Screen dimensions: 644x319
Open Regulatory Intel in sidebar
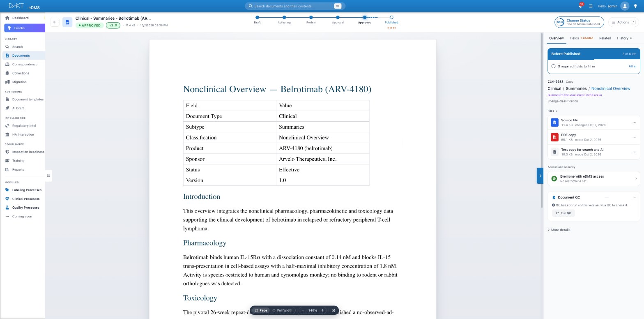[24, 126]
